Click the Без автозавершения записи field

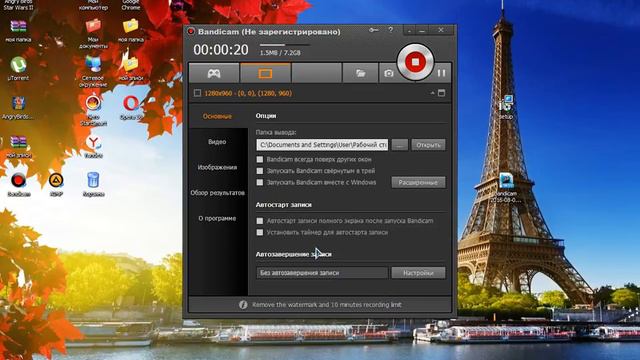(x=322, y=273)
